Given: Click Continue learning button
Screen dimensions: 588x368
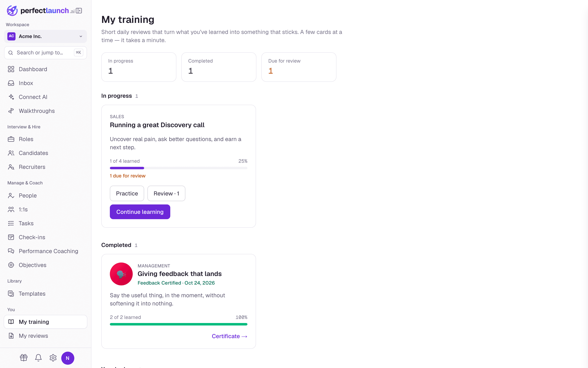Looking at the screenshot, I should (140, 212).
